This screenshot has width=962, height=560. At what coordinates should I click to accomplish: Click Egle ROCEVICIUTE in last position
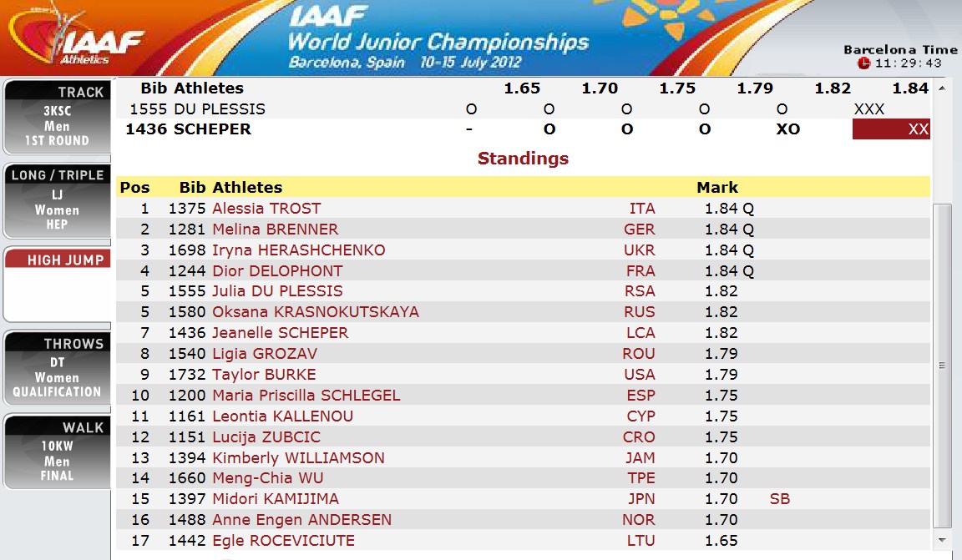[x=283, y=541]
